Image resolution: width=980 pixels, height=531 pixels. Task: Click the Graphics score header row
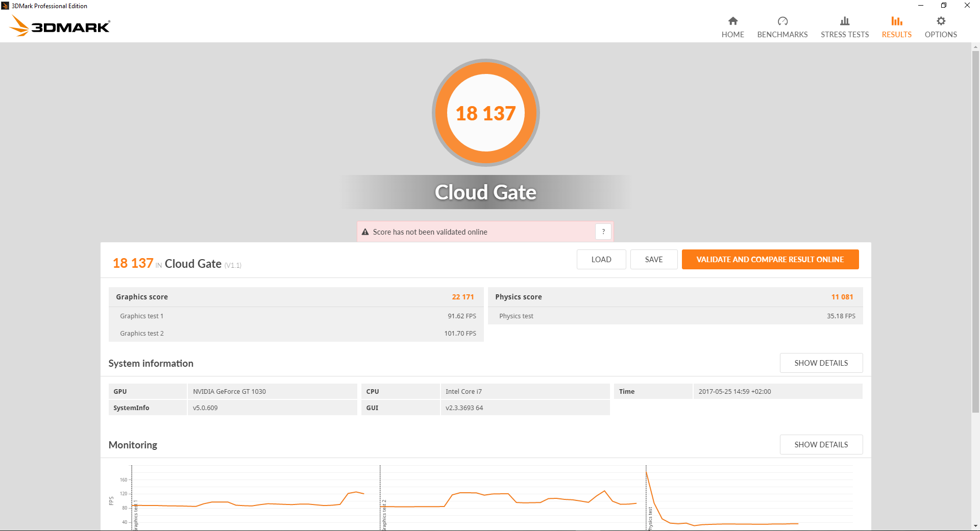pyautogui.click(x=296, y=297)
